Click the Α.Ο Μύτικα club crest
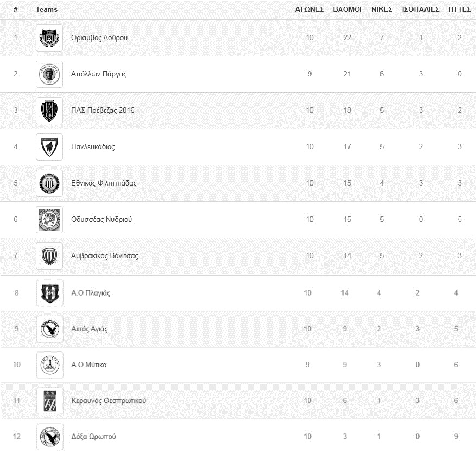Viewport: 476px width, 454px height. click(x=49, y=365)
